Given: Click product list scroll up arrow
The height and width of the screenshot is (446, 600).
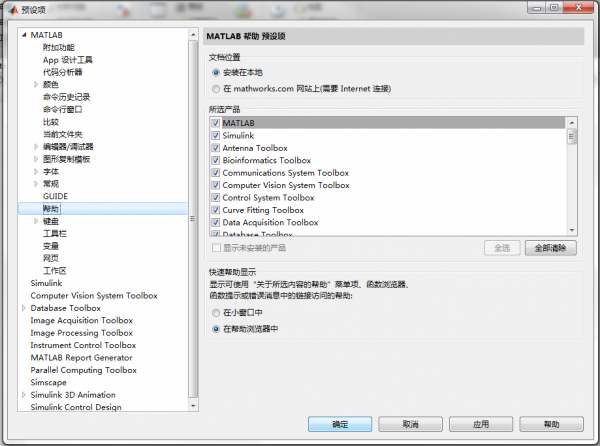Looking at the screenshot, I should click(x=572, y=122).
